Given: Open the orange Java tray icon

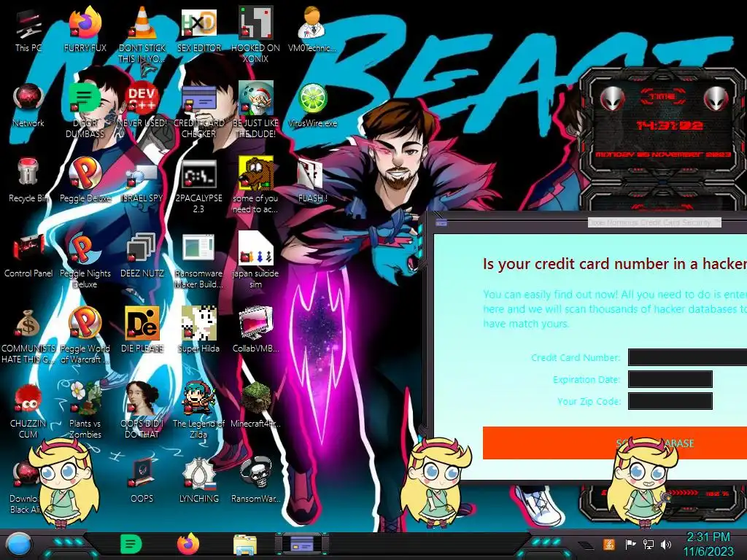Looking at the screenshot, I should (608, 544).
